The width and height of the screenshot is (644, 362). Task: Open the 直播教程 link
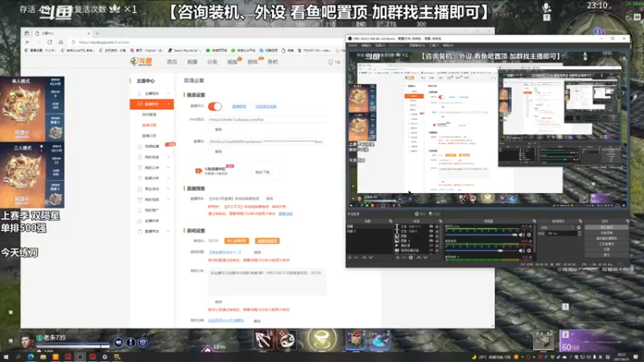coord(239,106)
